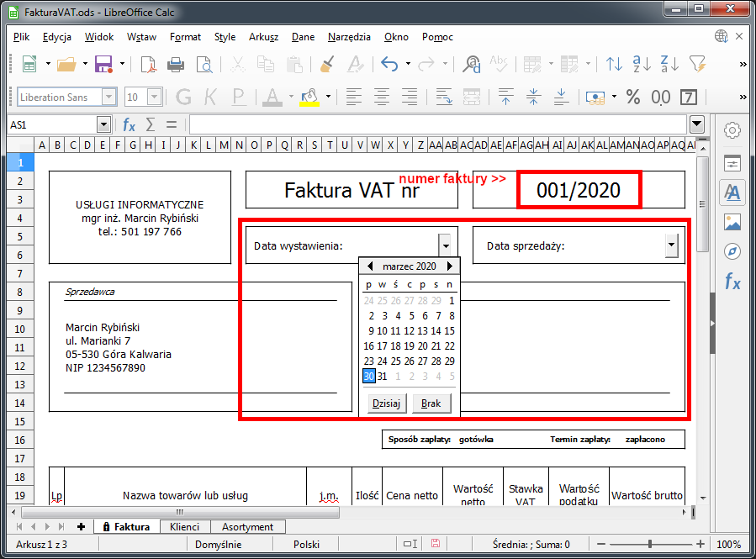Click the Save document icon

103,65
